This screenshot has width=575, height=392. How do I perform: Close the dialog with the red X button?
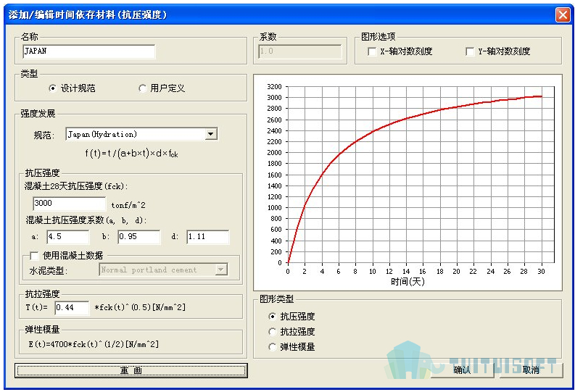563,15
